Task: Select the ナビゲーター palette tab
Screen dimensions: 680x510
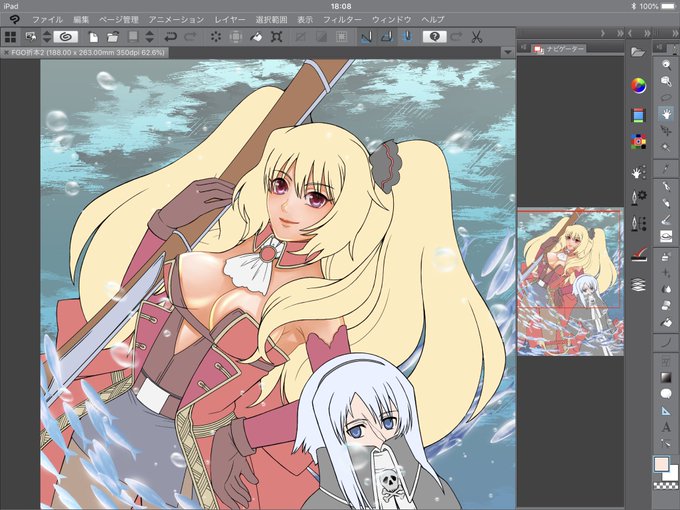Action: pos(559,49)
